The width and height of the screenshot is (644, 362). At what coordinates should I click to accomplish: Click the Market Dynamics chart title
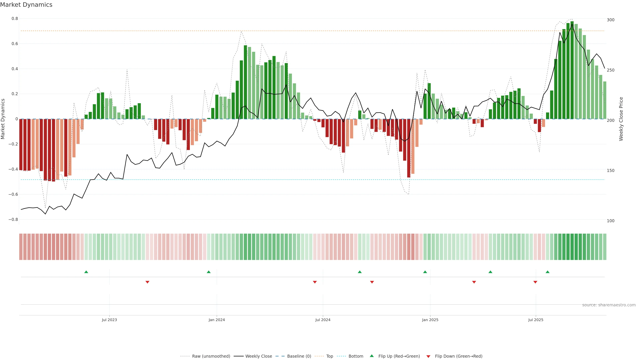tap(26, 5)
